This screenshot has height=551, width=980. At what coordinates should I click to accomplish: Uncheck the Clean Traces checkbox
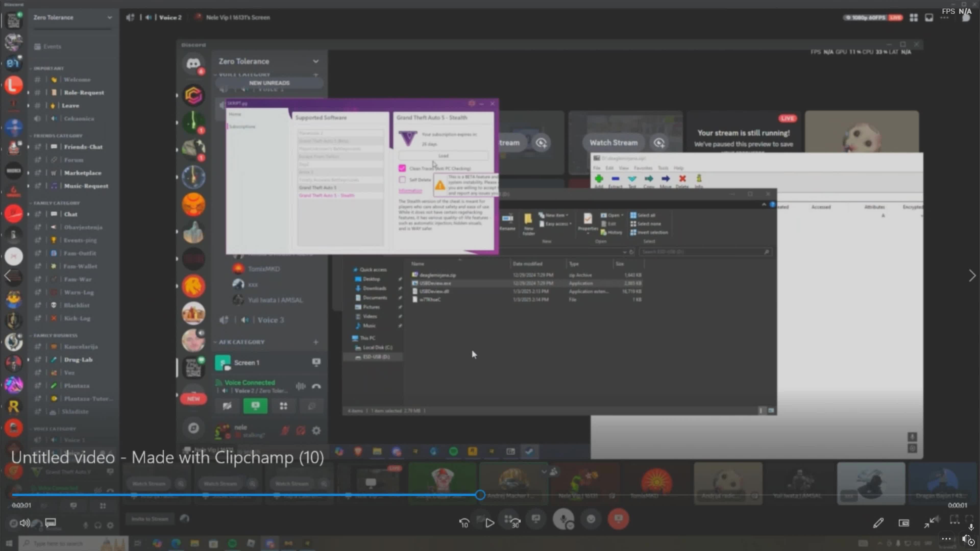coord(402,168)
